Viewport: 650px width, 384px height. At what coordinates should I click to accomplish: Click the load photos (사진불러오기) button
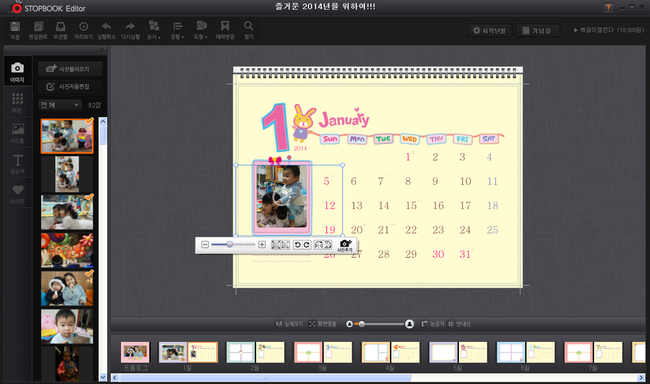point(70,69)
